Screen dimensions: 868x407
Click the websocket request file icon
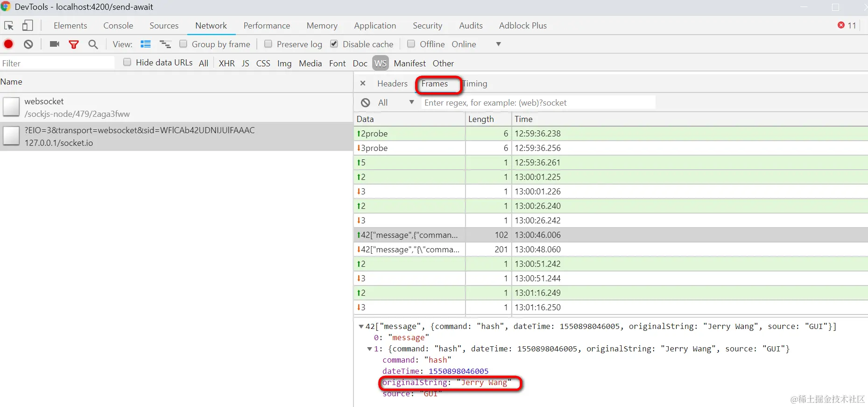click(11, 107)
